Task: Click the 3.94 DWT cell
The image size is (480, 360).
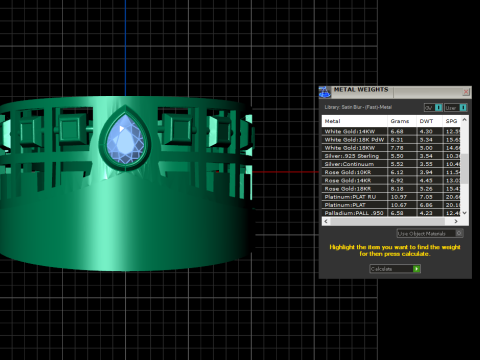Action: click(430, 172)
